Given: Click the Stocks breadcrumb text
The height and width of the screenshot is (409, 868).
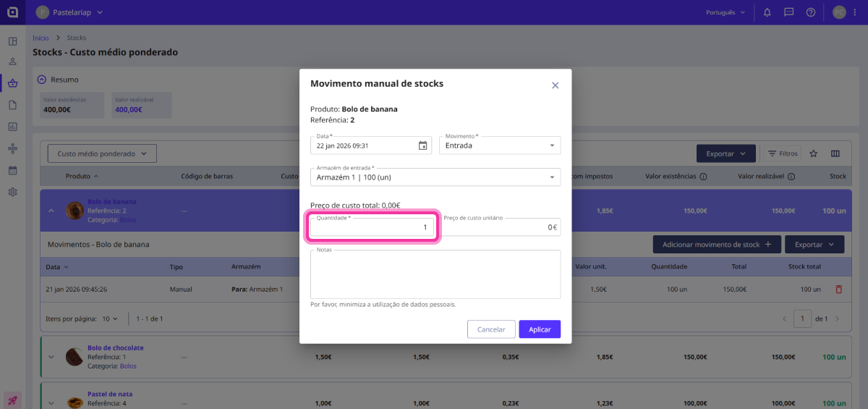Looking at the screenshot, I should (76, 38).
